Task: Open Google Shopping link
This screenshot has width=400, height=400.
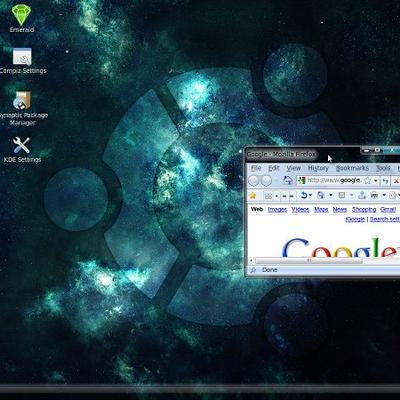Action: pos(364,209)
